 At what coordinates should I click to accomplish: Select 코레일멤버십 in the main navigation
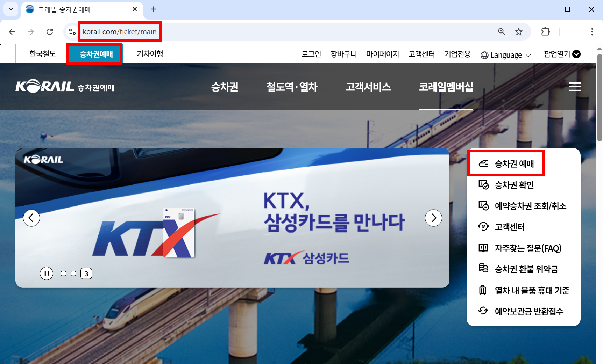point(446,87)
